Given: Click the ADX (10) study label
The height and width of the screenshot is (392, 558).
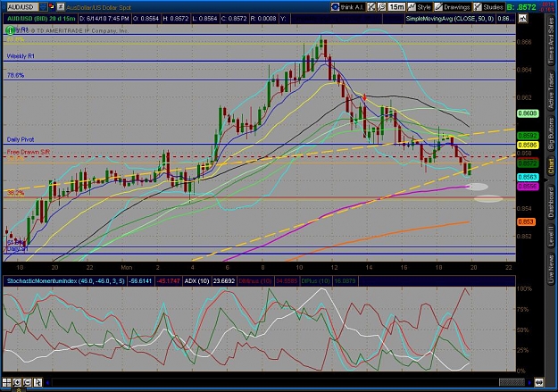Looking at the screenshot, I should pos(196,281).
